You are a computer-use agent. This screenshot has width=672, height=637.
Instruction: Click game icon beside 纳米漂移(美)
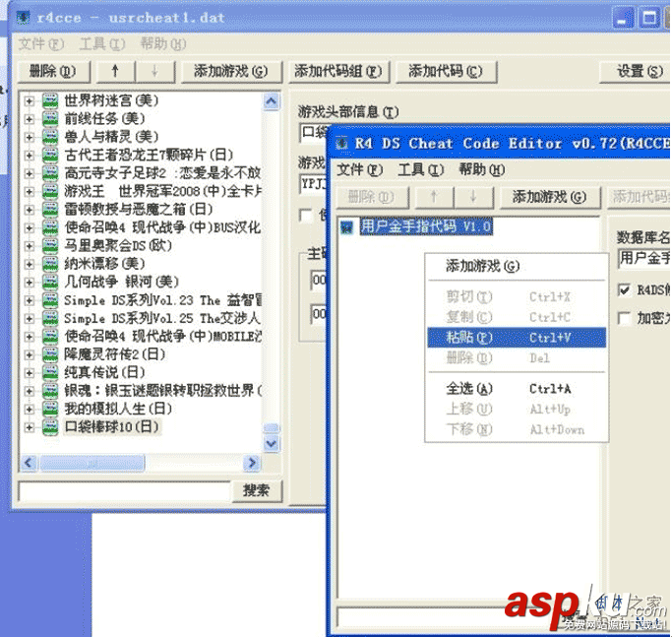[50, 264]
